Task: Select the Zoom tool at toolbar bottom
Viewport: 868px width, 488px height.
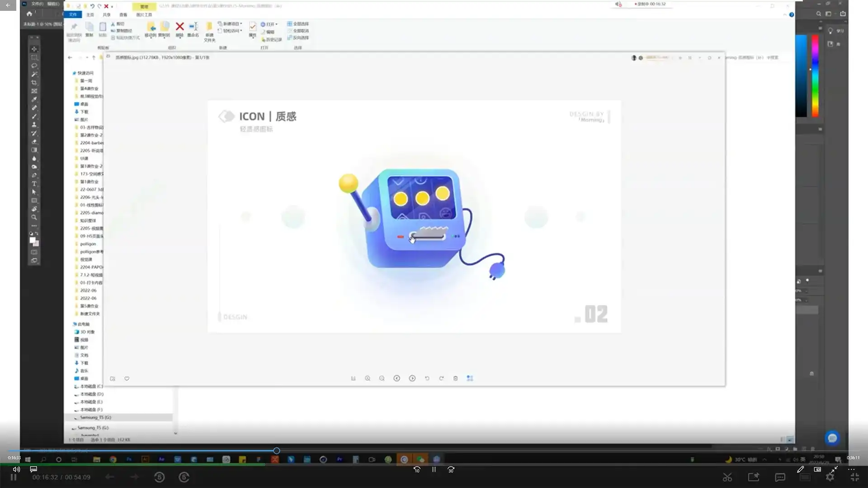Action: 34,217
